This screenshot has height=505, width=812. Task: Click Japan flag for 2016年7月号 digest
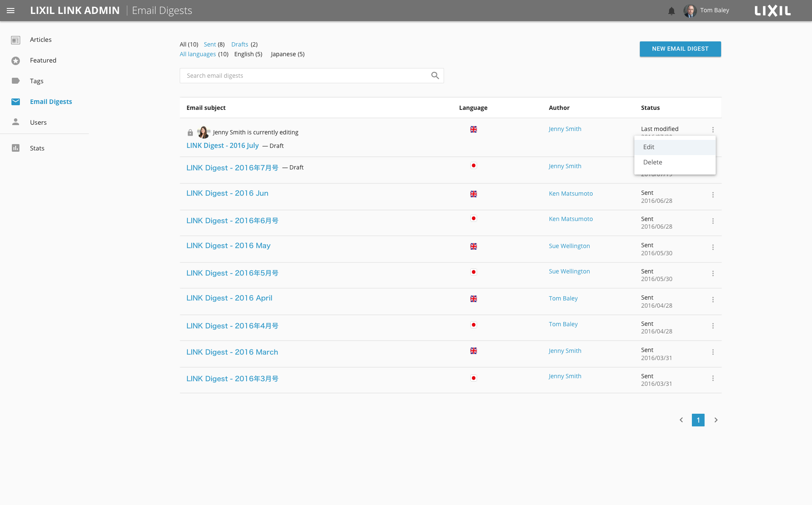474,166
